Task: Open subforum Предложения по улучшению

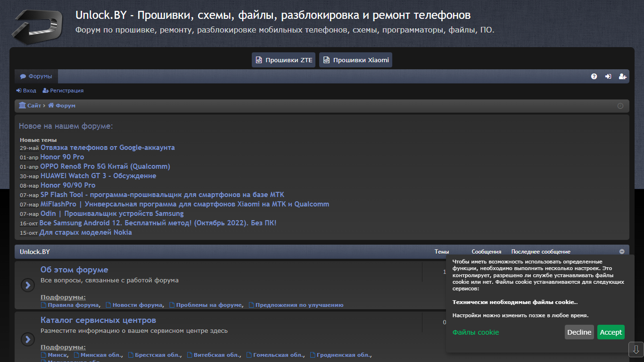Action: click(x=296, y=305)
